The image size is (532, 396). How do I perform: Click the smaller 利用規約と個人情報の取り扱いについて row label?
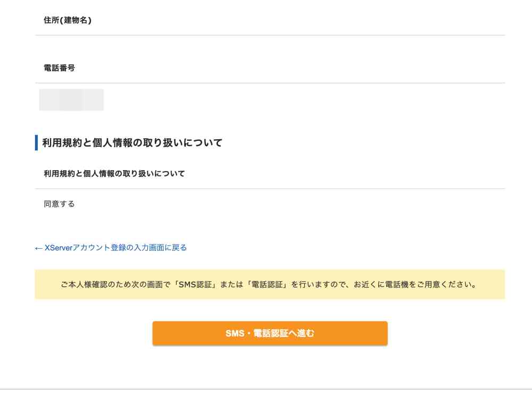tap(114, 173)
